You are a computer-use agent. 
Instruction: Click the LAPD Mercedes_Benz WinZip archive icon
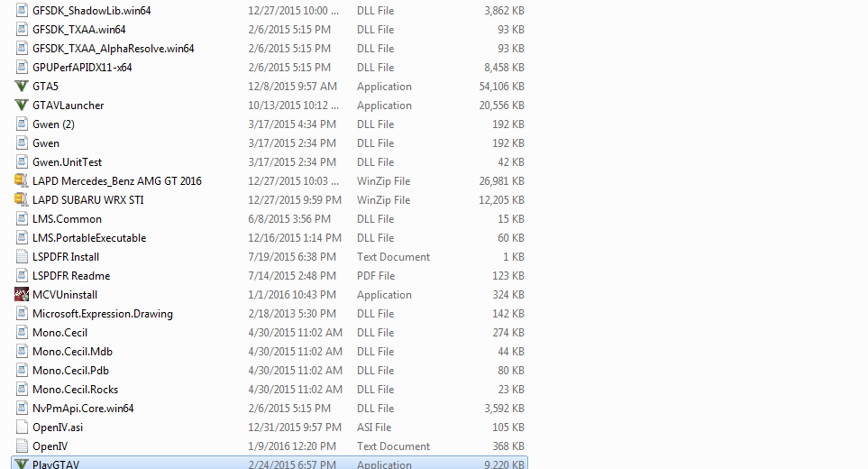pos(22,181)
